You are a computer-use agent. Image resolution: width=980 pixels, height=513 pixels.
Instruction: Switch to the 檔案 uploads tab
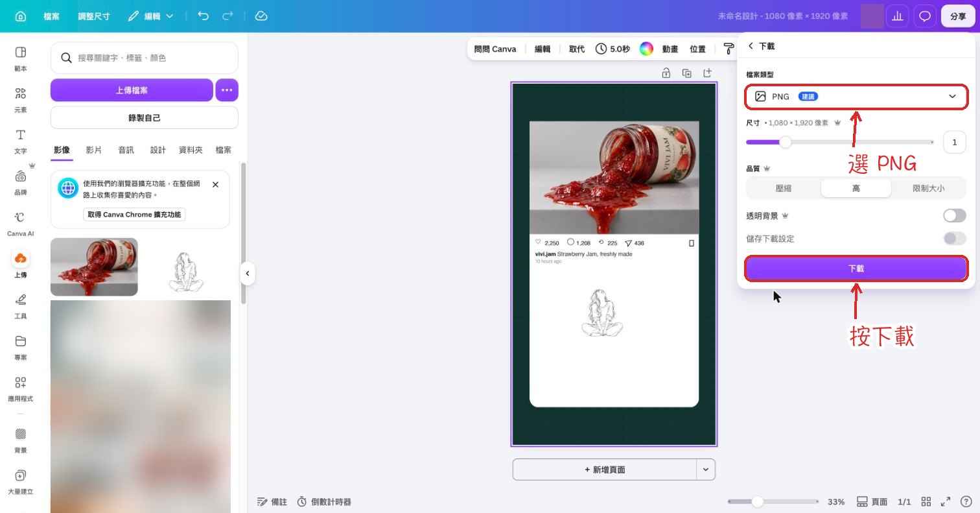click(x=224, y=150)
